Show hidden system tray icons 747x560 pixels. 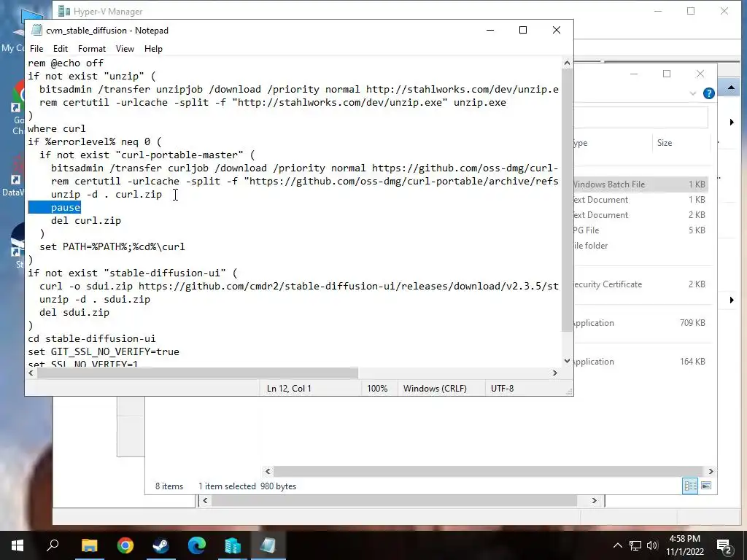(x=617, y=545)
